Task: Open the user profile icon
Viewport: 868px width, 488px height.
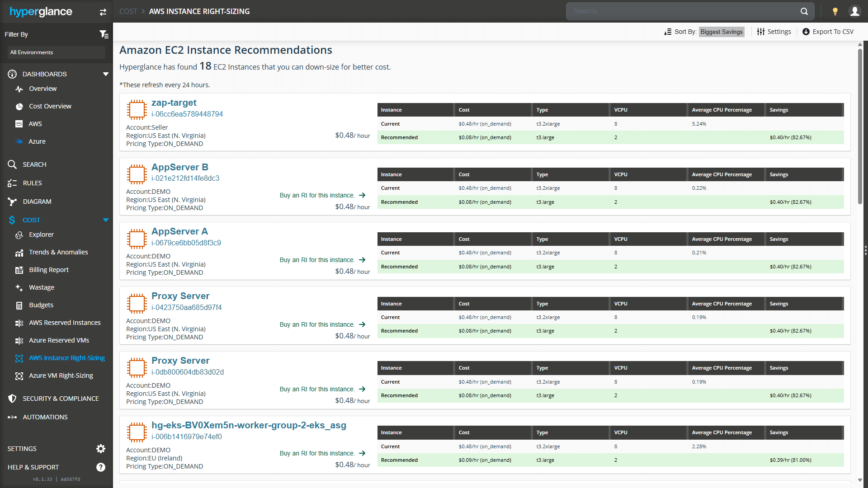Action: pyautogui.click(x=854, y=11)
